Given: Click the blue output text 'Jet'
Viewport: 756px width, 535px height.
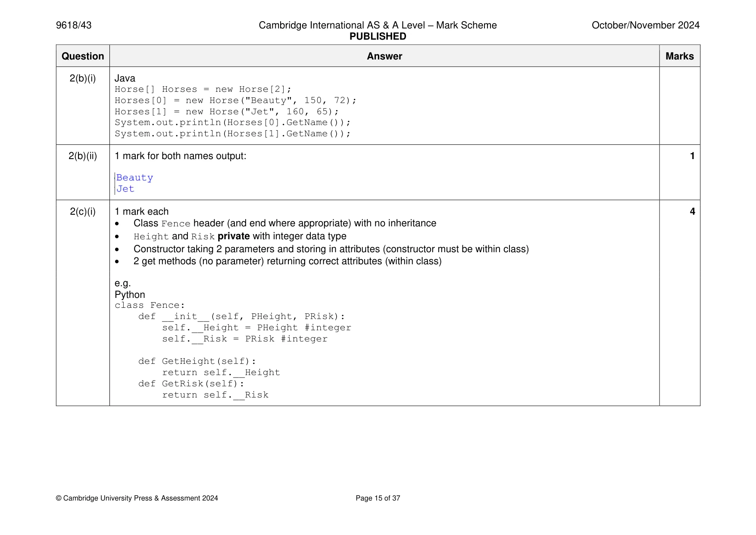Looking at the screenshot, I should [125, 189].
